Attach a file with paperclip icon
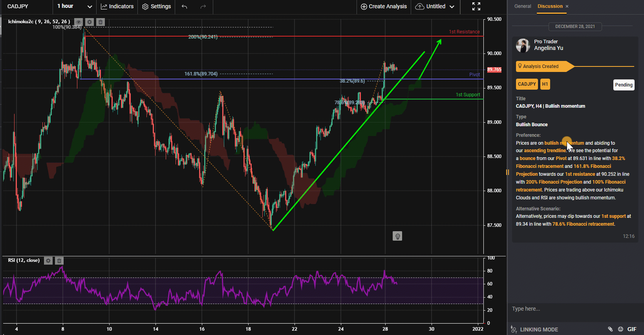This screenshot has height=335, width=644. [x=610, y=329]
